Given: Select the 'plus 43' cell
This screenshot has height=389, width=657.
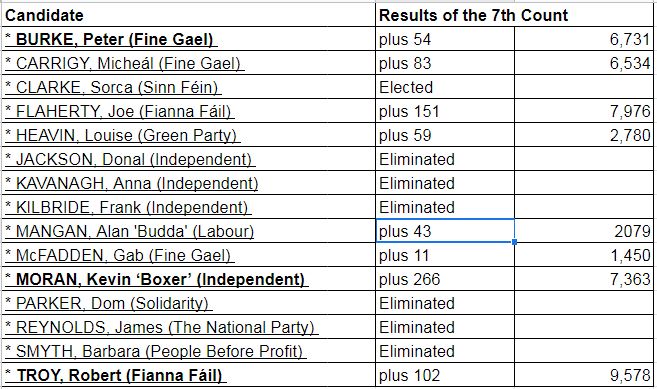Looking at the screenshot, I should tap(445, 231).
